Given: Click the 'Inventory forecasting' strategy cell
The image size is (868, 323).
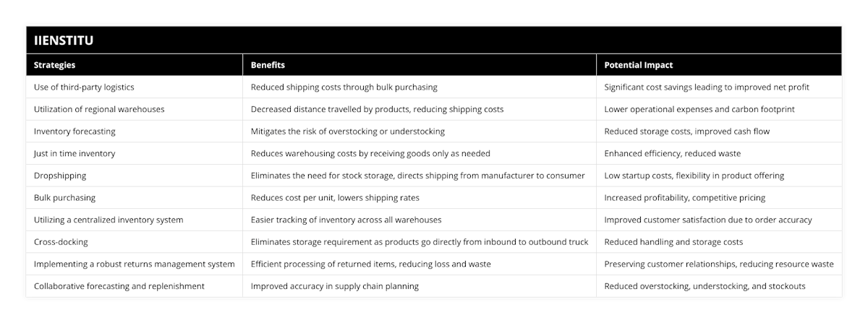Looking at the screenshot, I should tap(75, 132).
